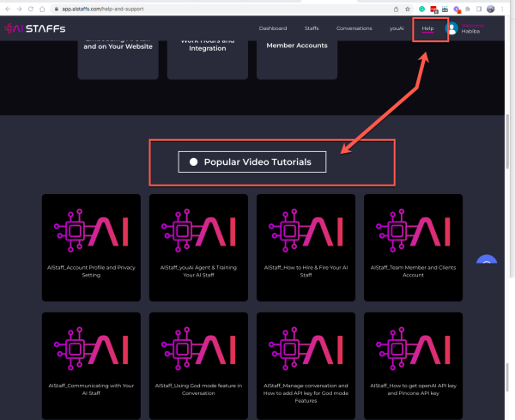Open the Help menu
The height and width of the screenshot is (420, 515).
tap(427, 28)
